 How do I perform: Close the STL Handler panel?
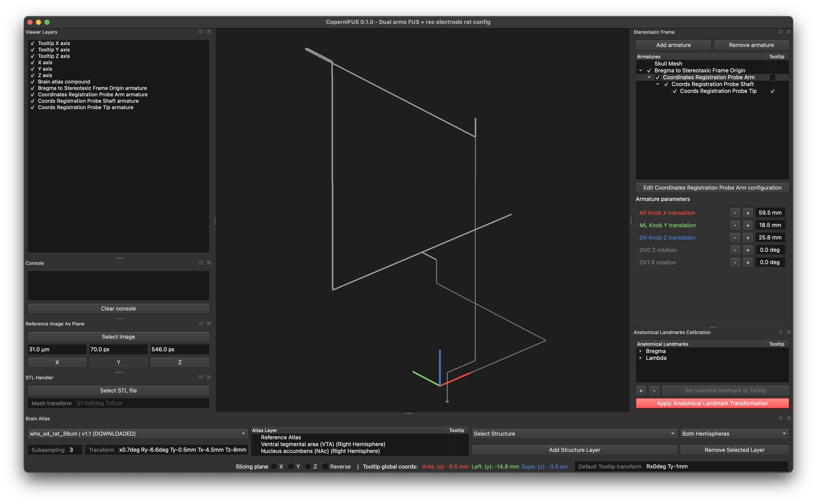coord(209,377)
